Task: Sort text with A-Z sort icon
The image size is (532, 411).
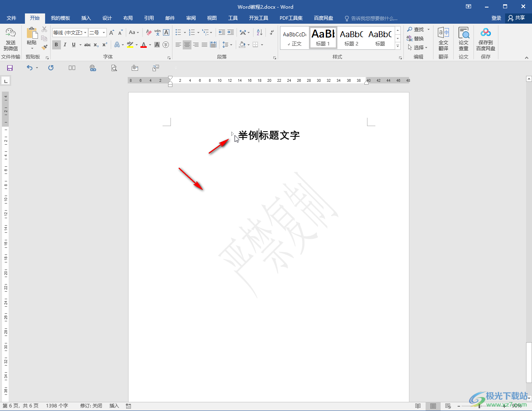Action: point(259,32)
